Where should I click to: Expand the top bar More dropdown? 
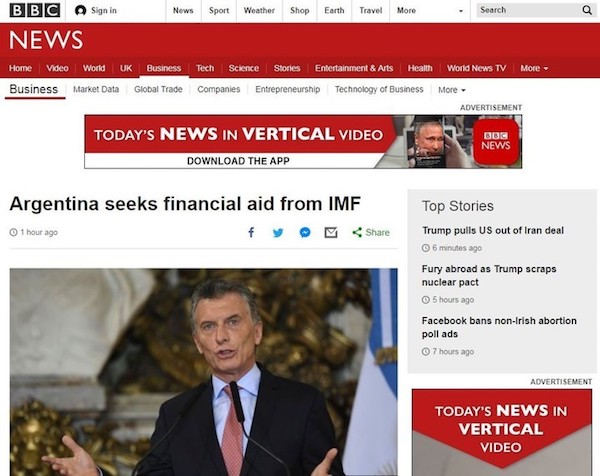pyautogui.click(x=428, y=10)
